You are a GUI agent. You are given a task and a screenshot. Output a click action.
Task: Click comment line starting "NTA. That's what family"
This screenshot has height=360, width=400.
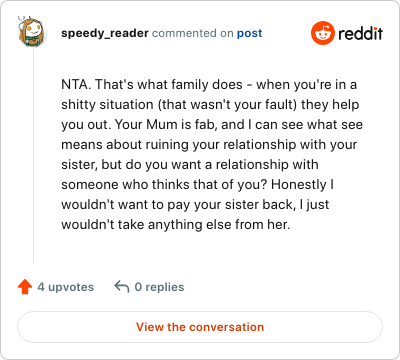click(x=209, y=85)
